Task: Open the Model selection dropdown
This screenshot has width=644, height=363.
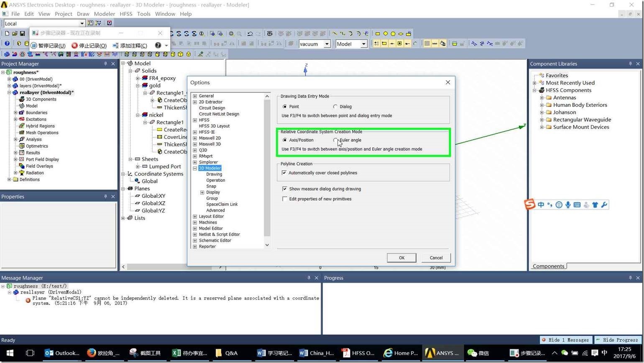Action: [x=364, y=44]
